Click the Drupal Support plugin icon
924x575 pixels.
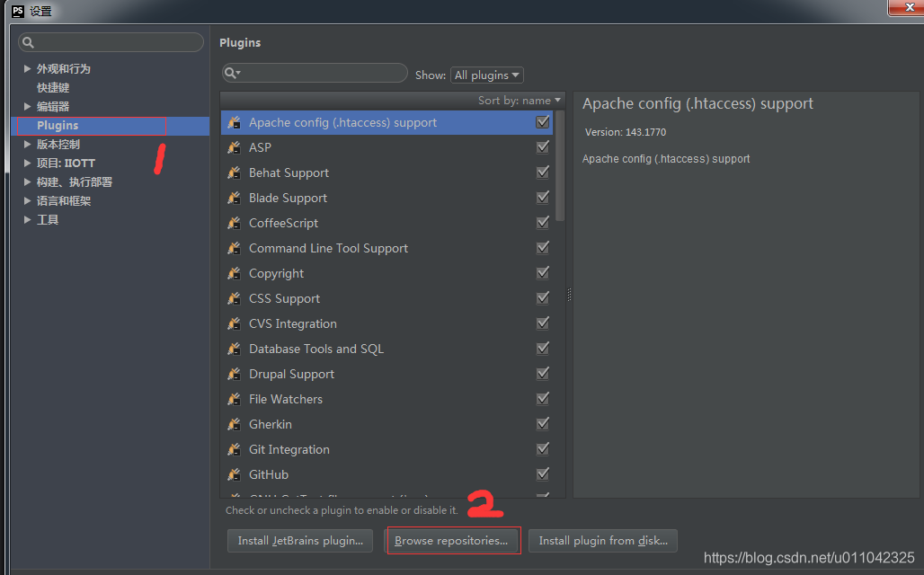pyautogui.click(x=235, y=374)
